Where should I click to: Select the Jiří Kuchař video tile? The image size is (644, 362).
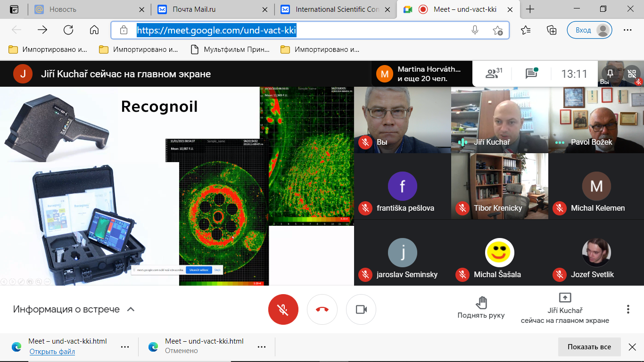tap(500, 120)
